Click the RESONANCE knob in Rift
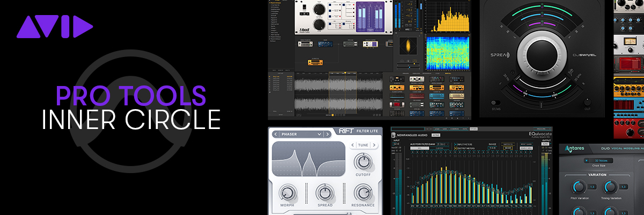 pyautogui.click(x=362, y=192)
